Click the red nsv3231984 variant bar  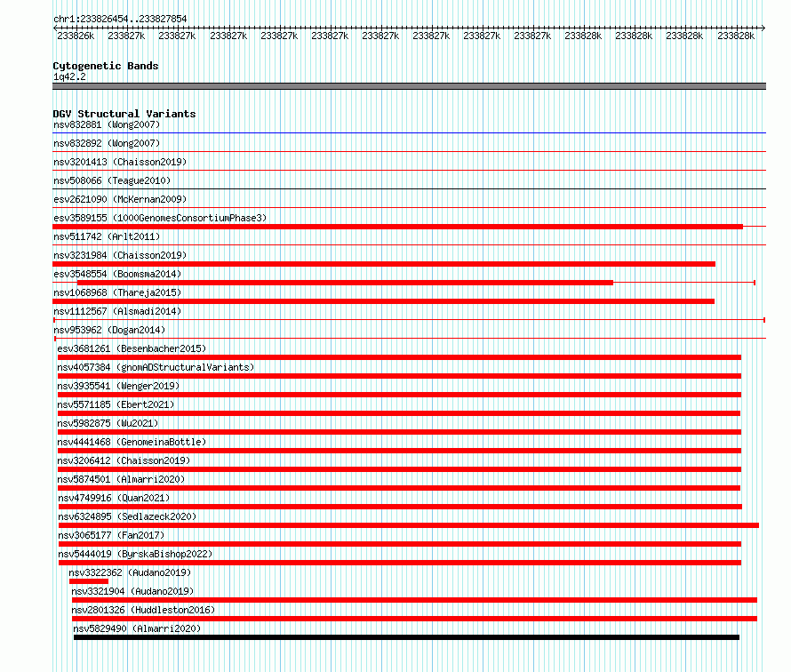[384, 264]
